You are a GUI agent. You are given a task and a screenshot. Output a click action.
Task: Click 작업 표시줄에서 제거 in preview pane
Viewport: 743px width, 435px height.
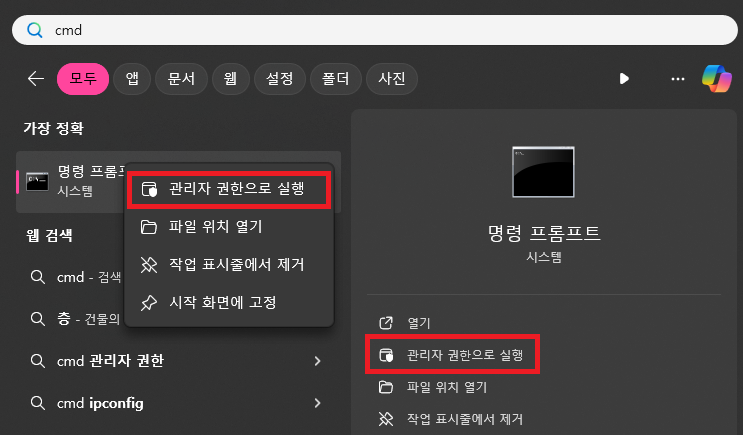(x=465, y=419)
